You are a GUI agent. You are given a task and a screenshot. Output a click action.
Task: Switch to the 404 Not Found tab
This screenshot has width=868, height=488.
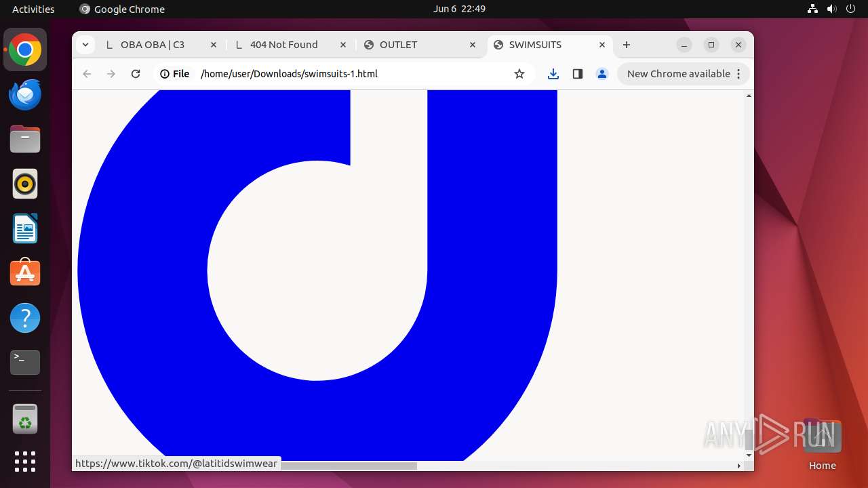(x=290, y=45)
